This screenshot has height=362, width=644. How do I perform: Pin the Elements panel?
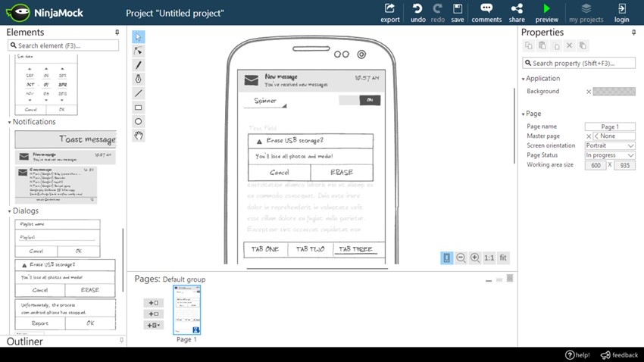(x=117, y=33)
